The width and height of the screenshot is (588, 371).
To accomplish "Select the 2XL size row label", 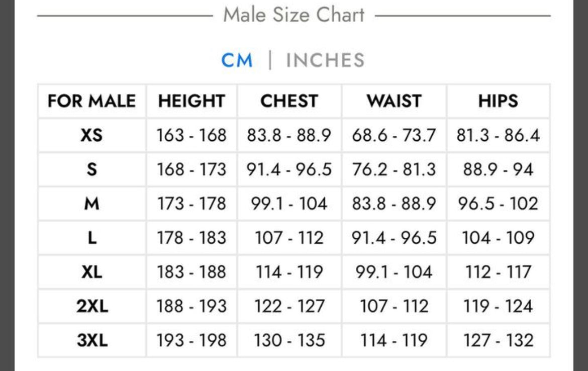I will [91, 306].
